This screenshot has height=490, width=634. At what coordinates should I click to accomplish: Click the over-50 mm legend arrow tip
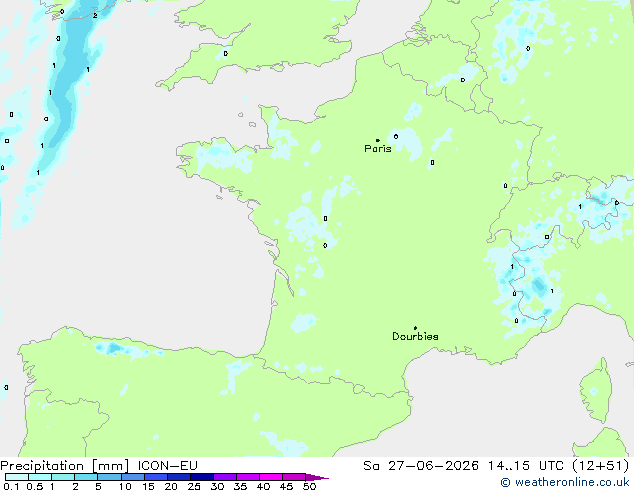coord(318,477)
